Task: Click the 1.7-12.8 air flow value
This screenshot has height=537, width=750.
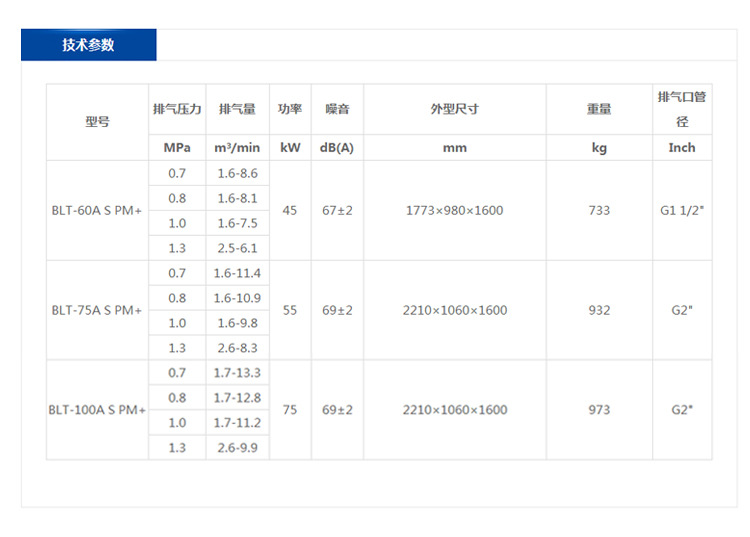Action: click(237, 397)
